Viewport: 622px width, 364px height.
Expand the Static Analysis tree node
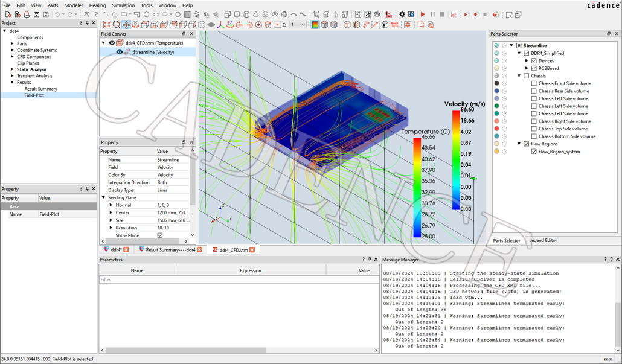click(12, 69)
